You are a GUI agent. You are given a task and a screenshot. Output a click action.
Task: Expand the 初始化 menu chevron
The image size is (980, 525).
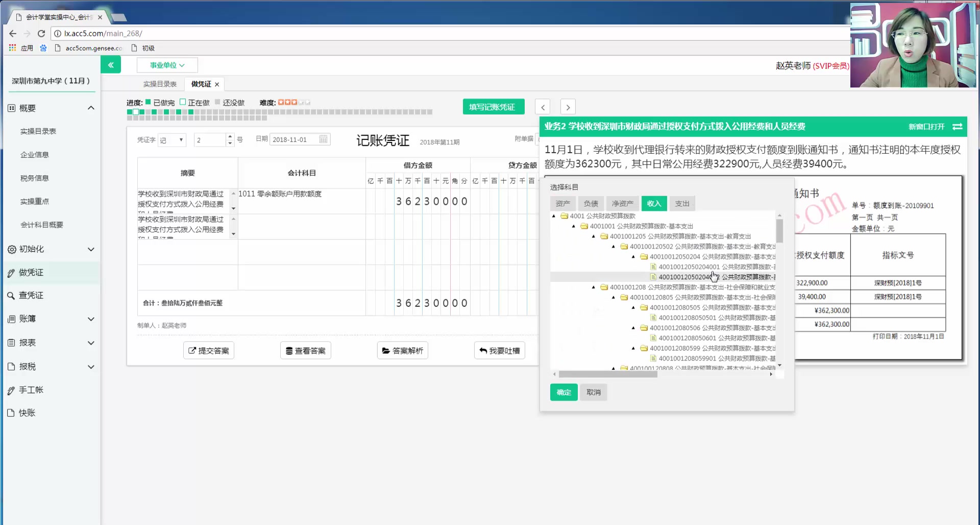91,249
